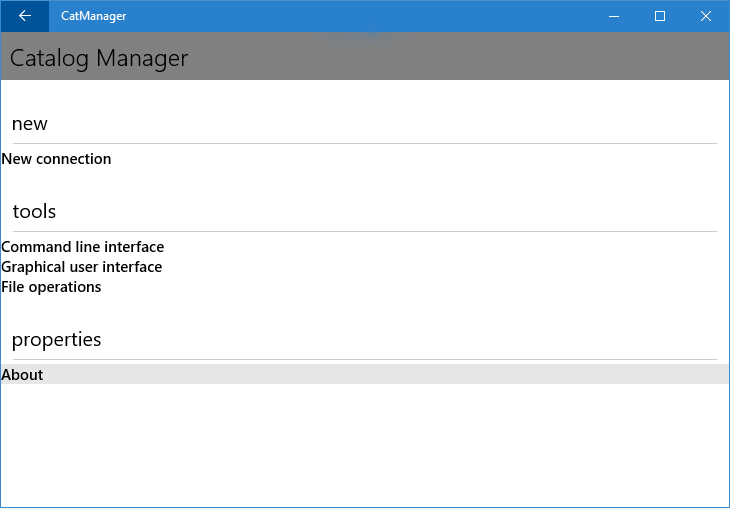Select the "tools" group header
Viewport: 730px width, 508px height.
pos(34,212)
